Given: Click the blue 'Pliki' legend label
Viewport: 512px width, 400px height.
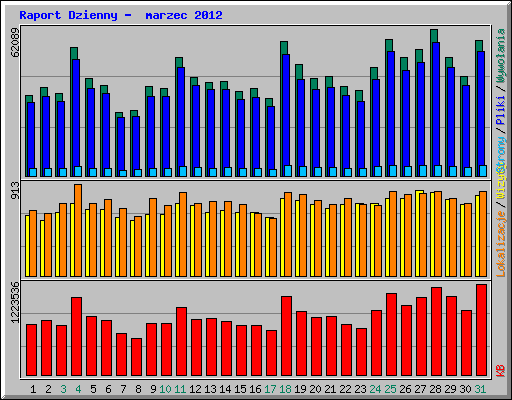Looking at the screenshot, I should 501,110.
